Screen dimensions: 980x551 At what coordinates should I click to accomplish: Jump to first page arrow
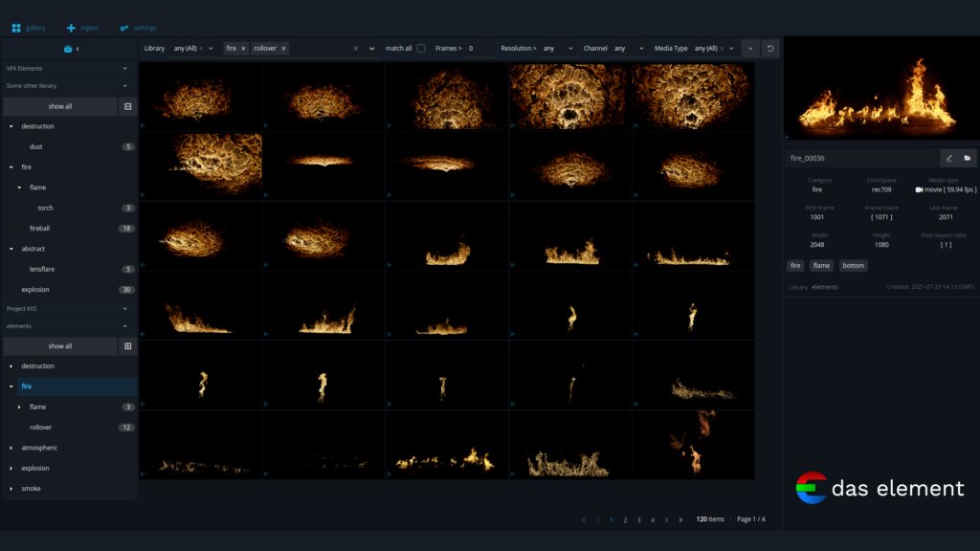584,519
